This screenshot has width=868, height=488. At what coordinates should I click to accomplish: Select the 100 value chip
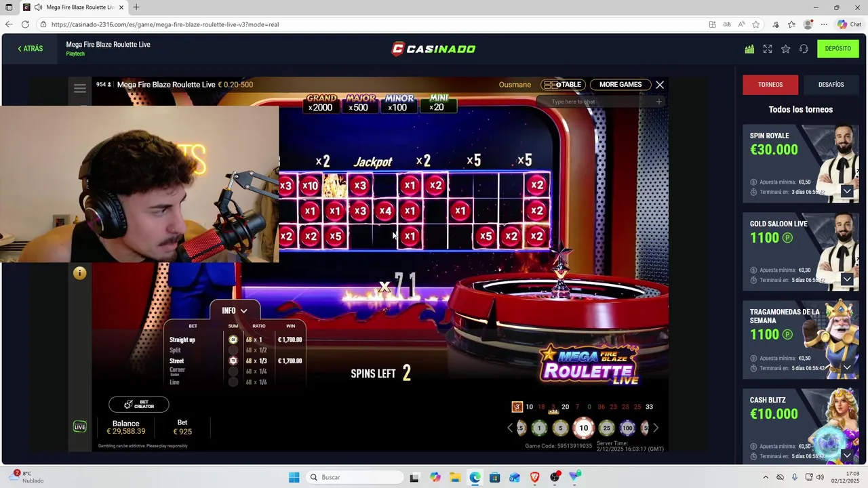(x=628, y=428)
